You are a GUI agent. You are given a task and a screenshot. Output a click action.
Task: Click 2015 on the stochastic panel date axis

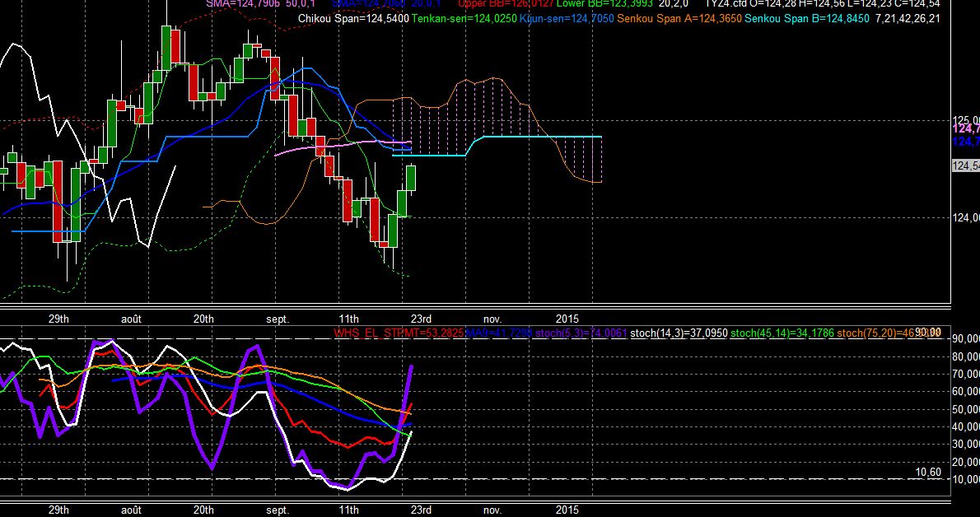point(567,510)
